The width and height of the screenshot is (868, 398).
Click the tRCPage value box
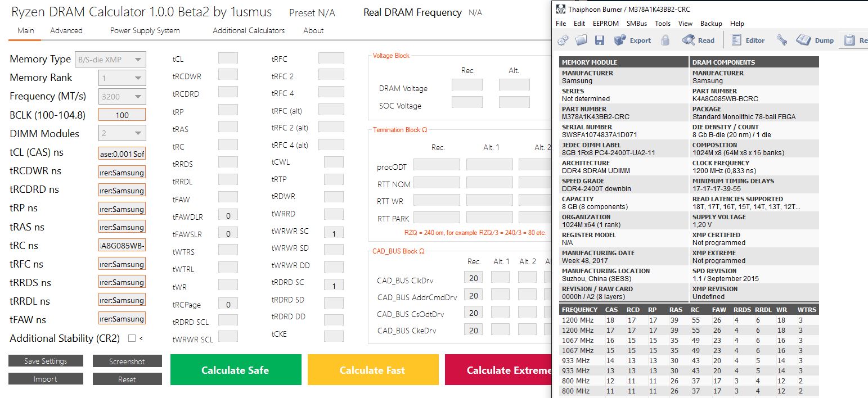228,304
